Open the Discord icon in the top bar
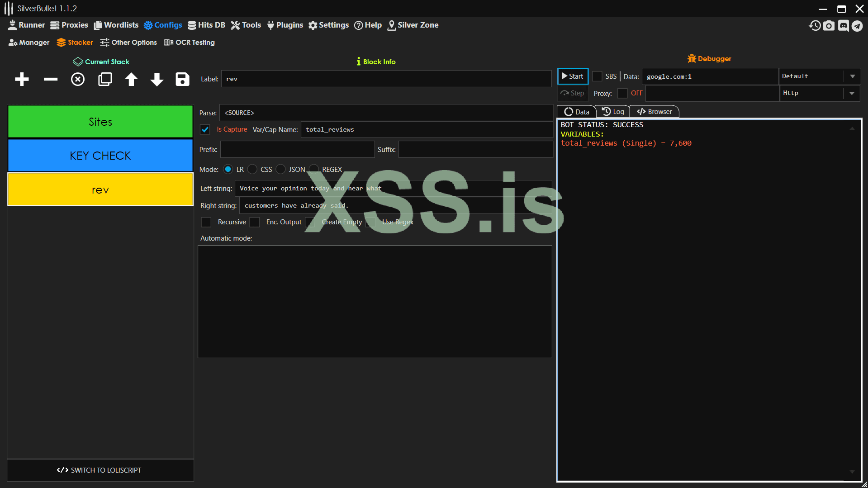 click(x=843, y=26)
